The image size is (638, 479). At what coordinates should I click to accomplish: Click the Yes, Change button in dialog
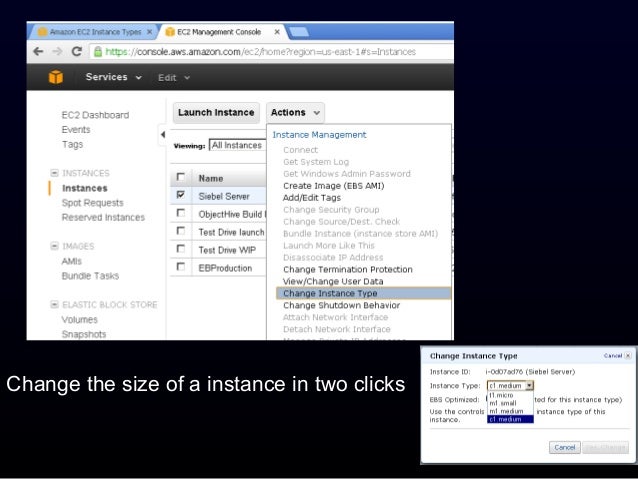point(605,447)
